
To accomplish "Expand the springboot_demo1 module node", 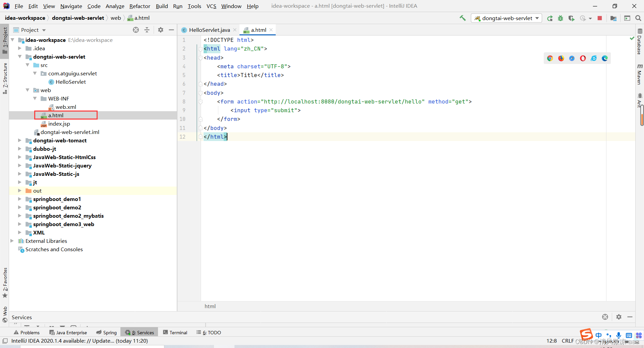I will tap(20, 199).
